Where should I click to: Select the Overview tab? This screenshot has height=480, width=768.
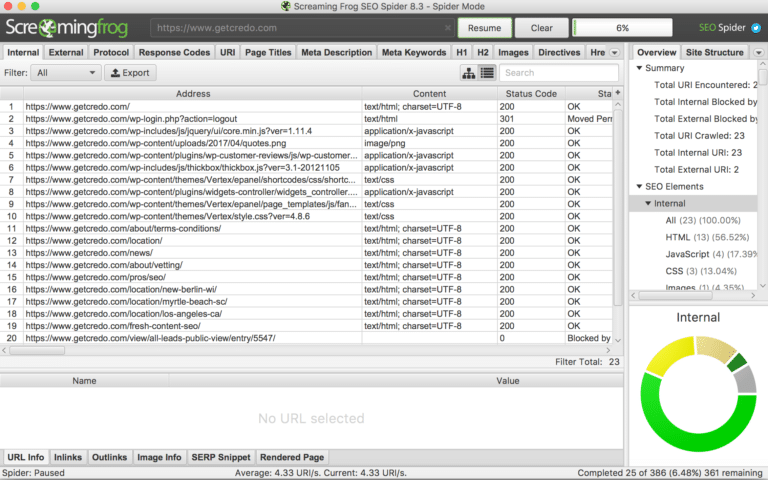[657, 52]
